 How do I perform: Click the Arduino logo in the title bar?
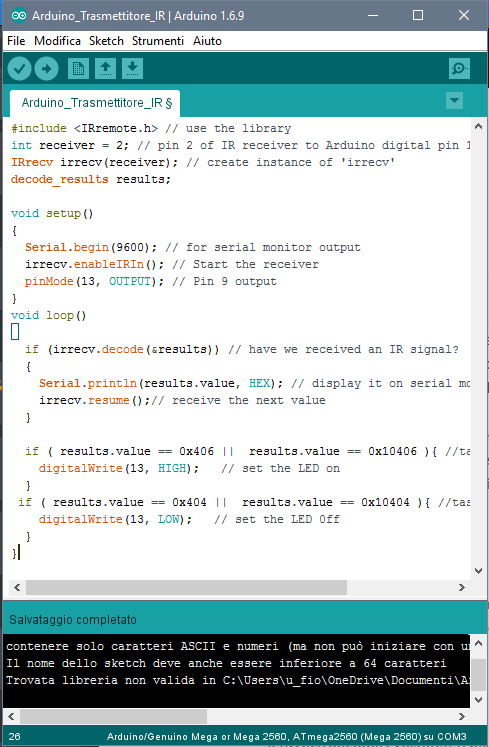click(19, 16)
